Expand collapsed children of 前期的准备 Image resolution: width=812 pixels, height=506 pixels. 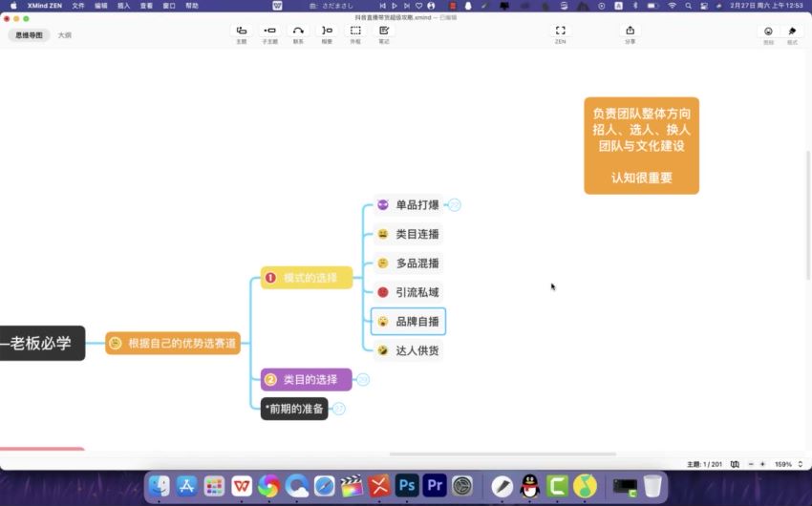pyautogui.click(x=339, y=409)
